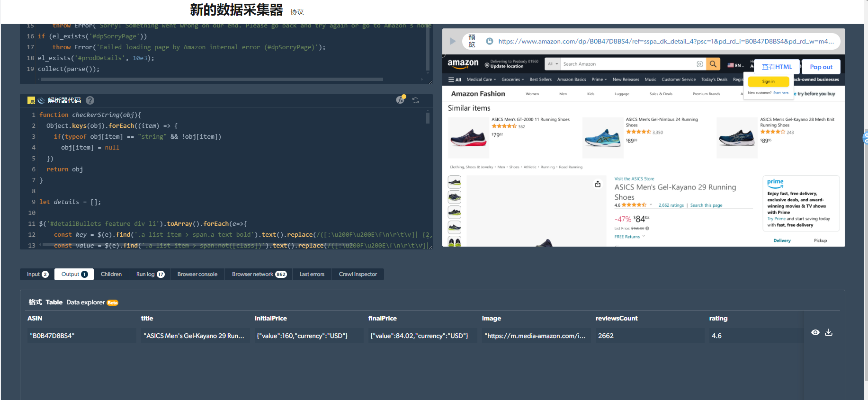This screenshot has width=868, height=400.
Task: Click the ASICS GT-2000 11 shoe image
Action: [468, 138]
